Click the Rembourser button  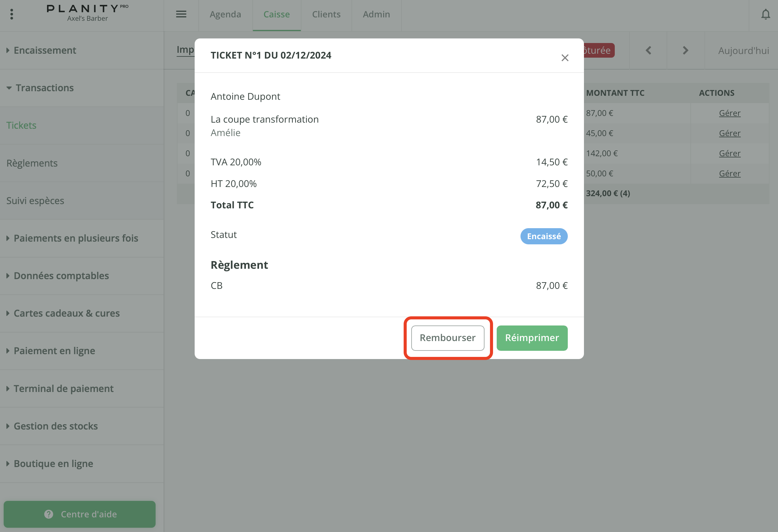coord(448,338)
